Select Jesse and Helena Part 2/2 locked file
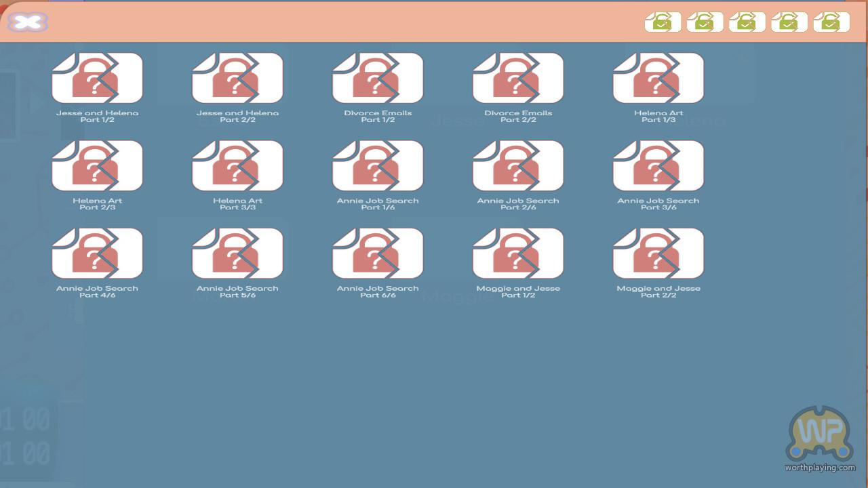The height and width of the screenshot is (488, 868). coord(237,78)
